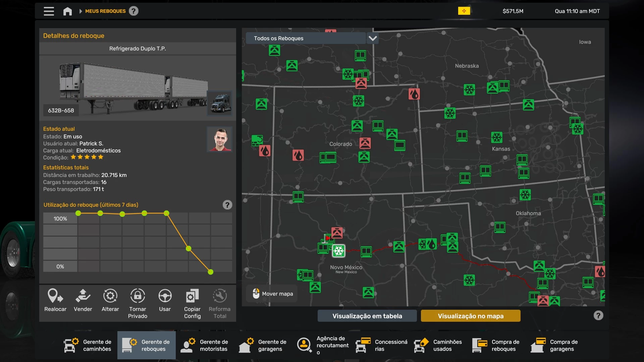Click the home icon in the top bar
This screenshot has width=644, height=362.
67,11
